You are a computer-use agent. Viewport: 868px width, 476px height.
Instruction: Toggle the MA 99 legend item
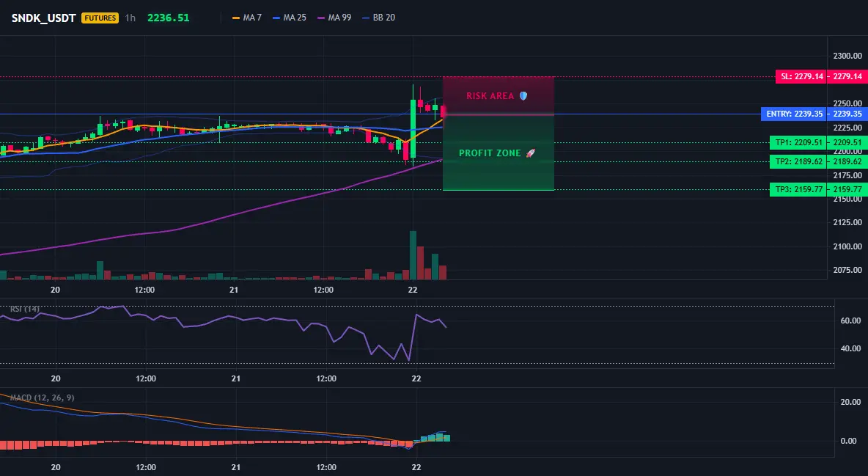(334, 18)
